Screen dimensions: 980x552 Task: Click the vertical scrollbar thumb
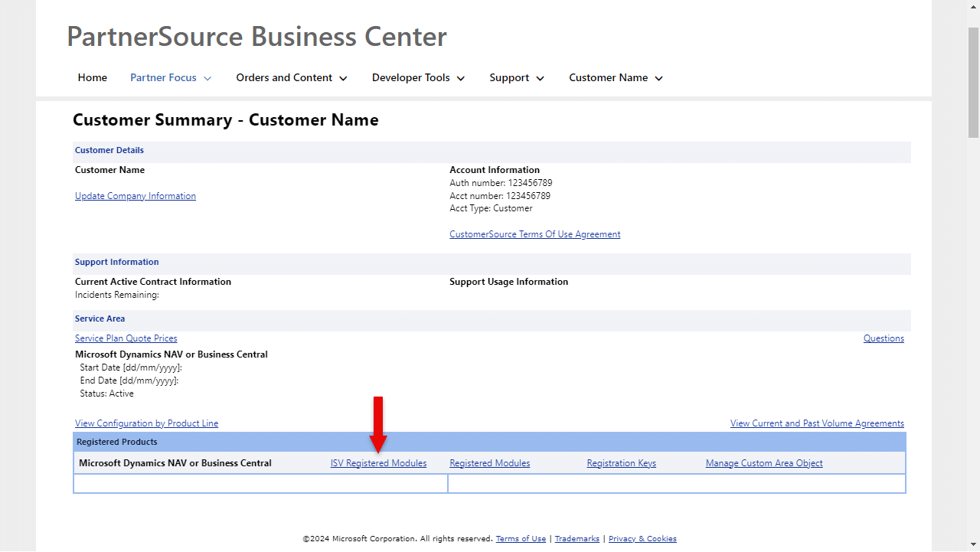[974, 83]
